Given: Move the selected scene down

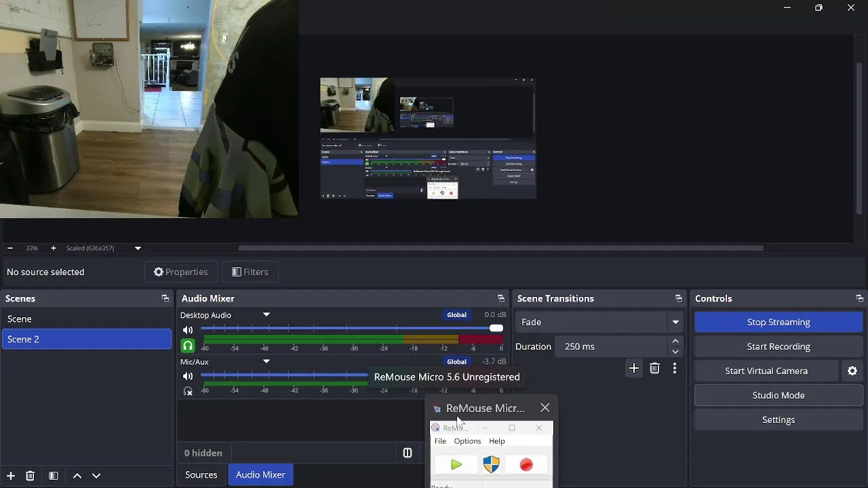Looking at the screenshot, I should point(96,476).
